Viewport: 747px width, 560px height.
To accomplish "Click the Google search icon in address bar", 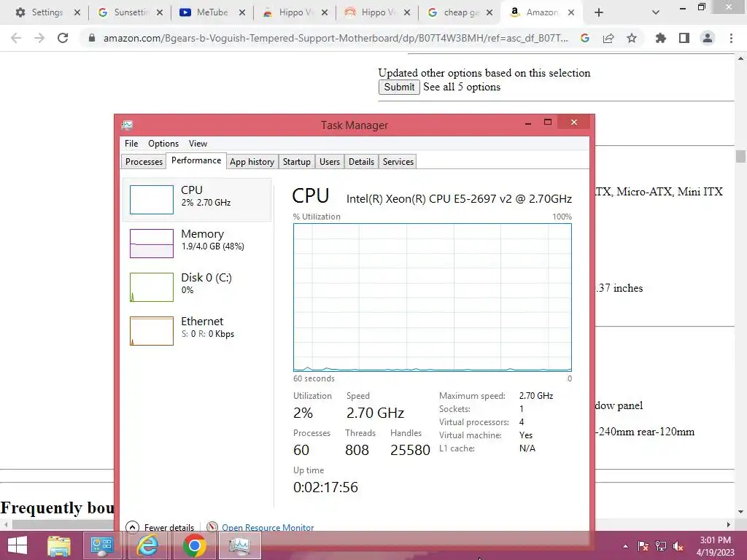I will tap(585, 38).
